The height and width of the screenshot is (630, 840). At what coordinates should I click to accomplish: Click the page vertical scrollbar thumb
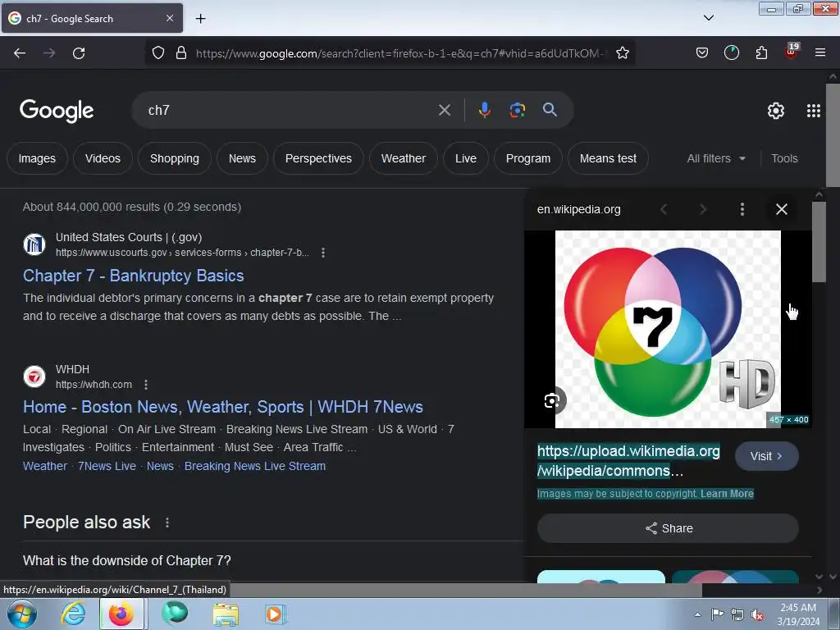pos(833,136)
